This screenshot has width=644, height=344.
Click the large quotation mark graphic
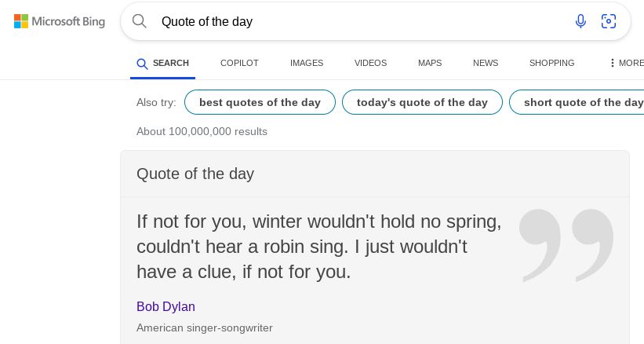pos(566,244)
